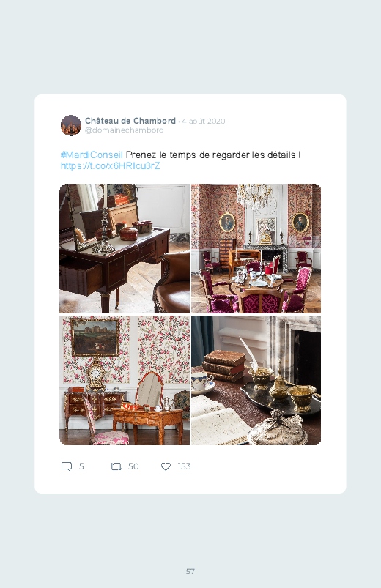Click the castle painting in floral room photo

[95, 337]
